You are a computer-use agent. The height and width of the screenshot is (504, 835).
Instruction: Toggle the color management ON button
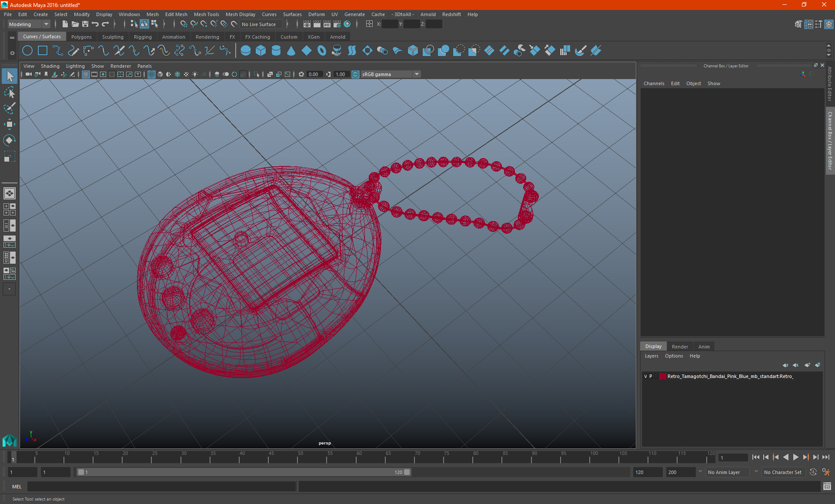[x=355, y=74]
